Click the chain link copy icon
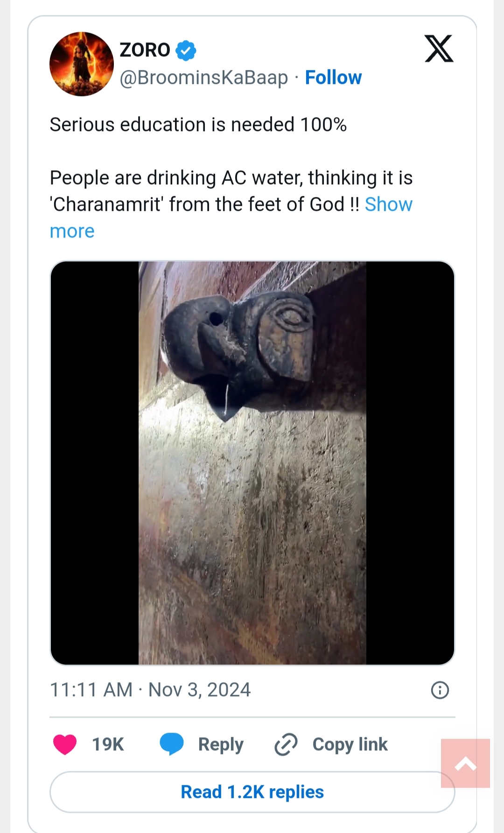 click(286, 744)
